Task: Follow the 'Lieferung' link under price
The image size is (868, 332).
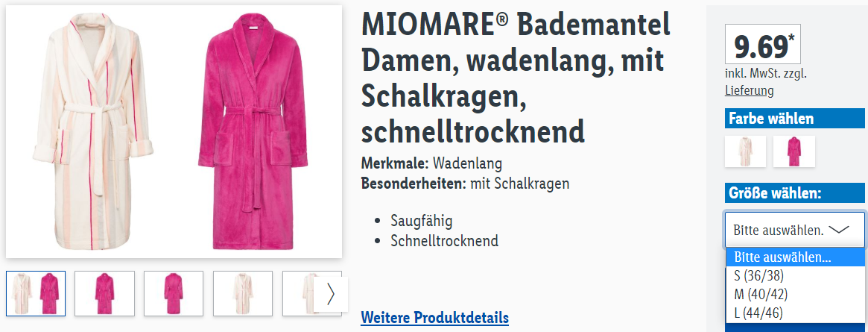Action: point(749,90)
